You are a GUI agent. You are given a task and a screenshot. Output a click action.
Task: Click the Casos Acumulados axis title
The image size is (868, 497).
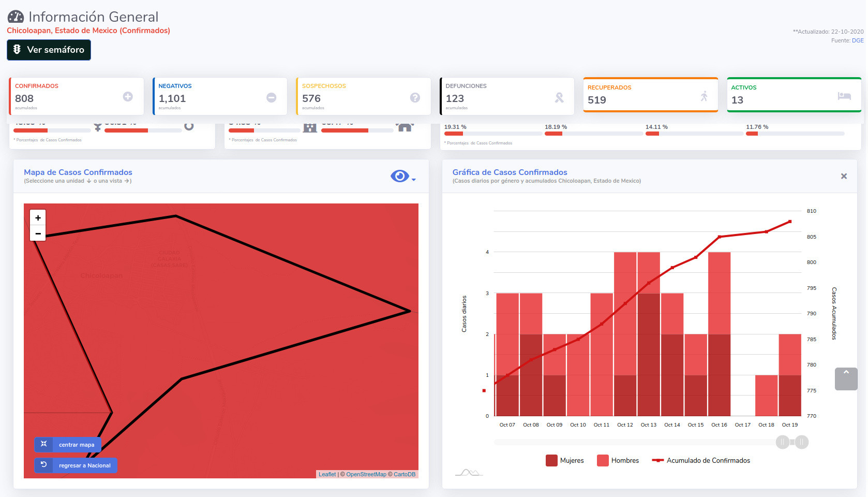[x=834, y=313]
